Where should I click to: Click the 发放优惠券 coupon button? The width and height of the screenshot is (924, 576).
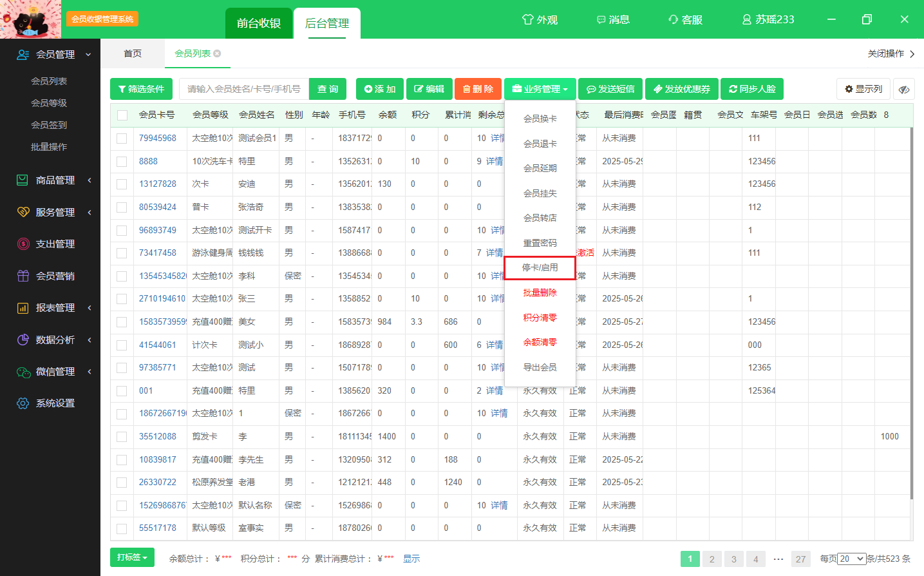point(682,89)
